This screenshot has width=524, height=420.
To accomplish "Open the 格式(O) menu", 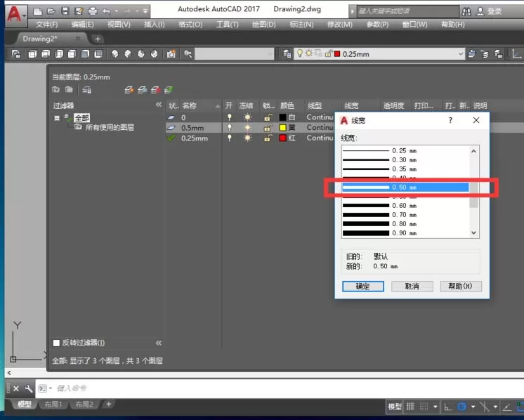I will (x=190, y=25).
